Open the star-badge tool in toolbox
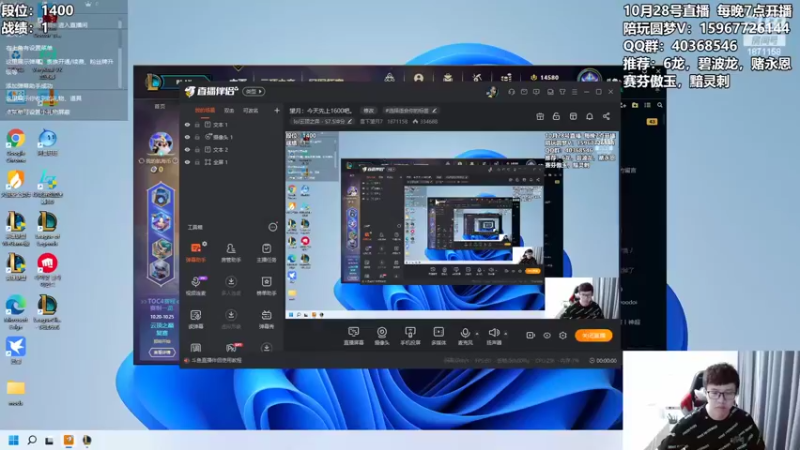The width and height of the screenshot is (800, 450). 266,285
